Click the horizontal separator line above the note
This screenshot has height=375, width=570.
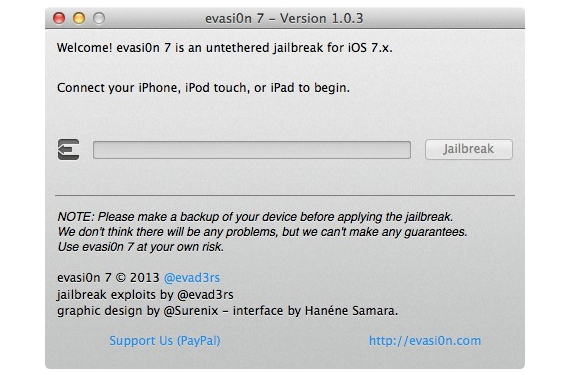click(285, 195)
